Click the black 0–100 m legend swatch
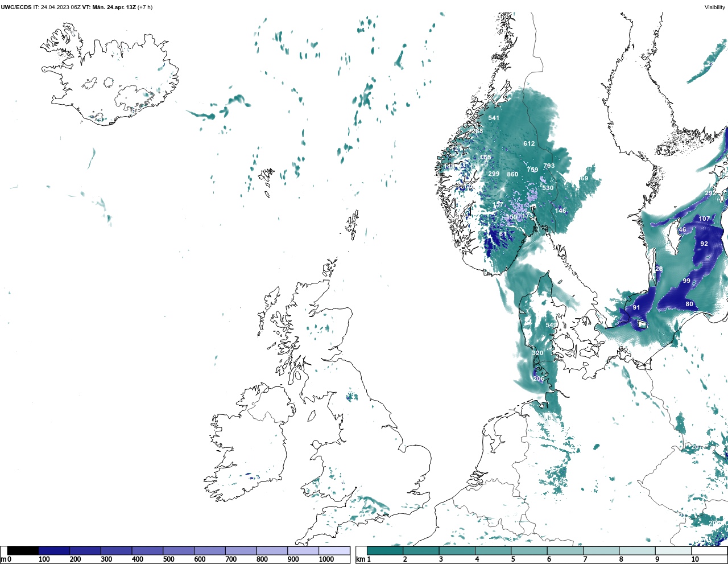The height and width of the screenshot is (564, 728). click(x=23, y=551)
